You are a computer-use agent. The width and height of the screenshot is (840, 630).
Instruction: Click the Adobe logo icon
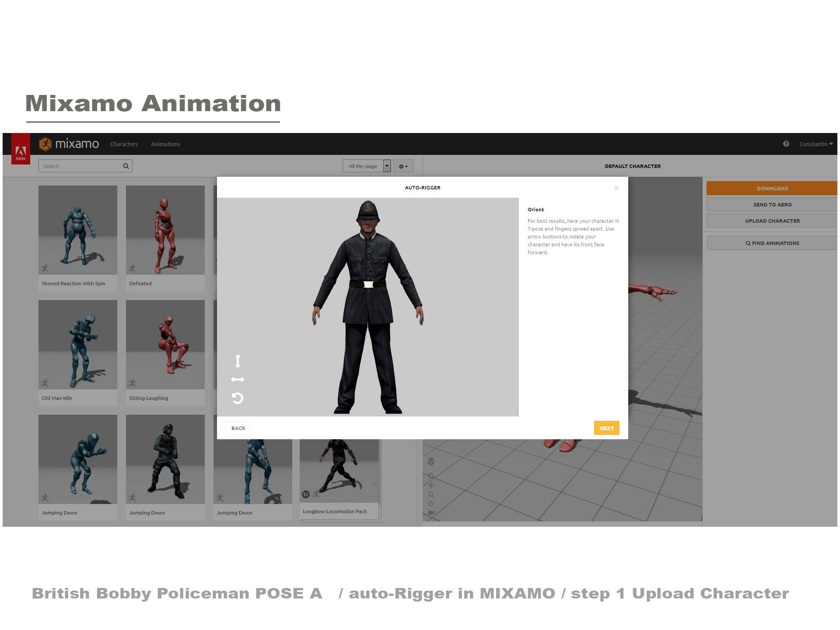tap(21, 149)
